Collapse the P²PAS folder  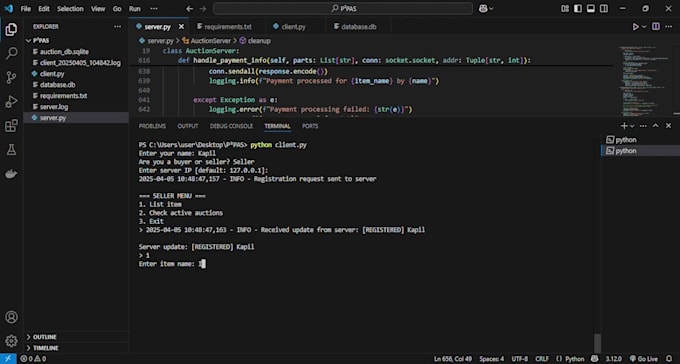[41, 40]
